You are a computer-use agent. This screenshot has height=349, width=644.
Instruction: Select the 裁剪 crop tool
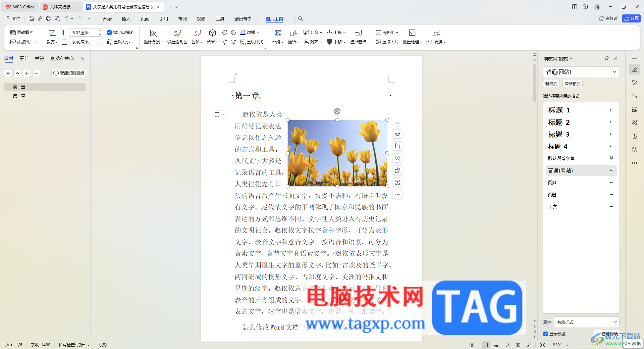[52, 37]
